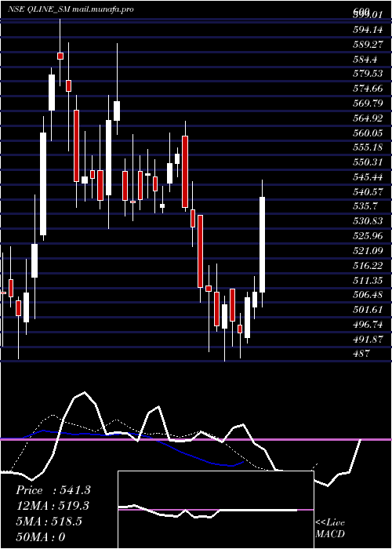
Task: Click the Price : 541.3 readout
Action: click(53, 490)
